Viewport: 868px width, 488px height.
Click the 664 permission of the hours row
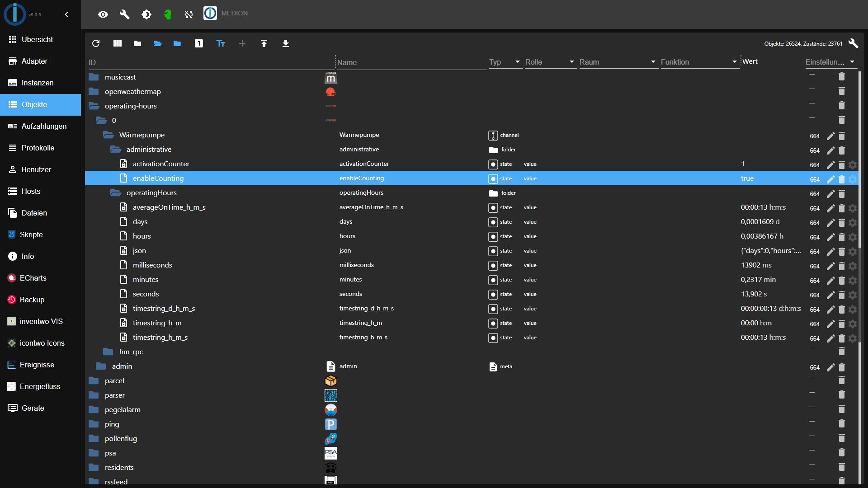coord(815,237)
